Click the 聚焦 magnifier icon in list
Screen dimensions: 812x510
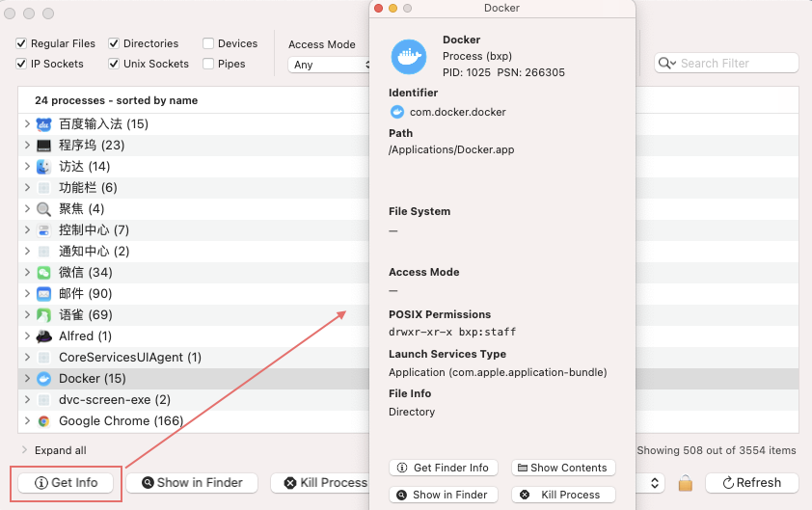44,209
